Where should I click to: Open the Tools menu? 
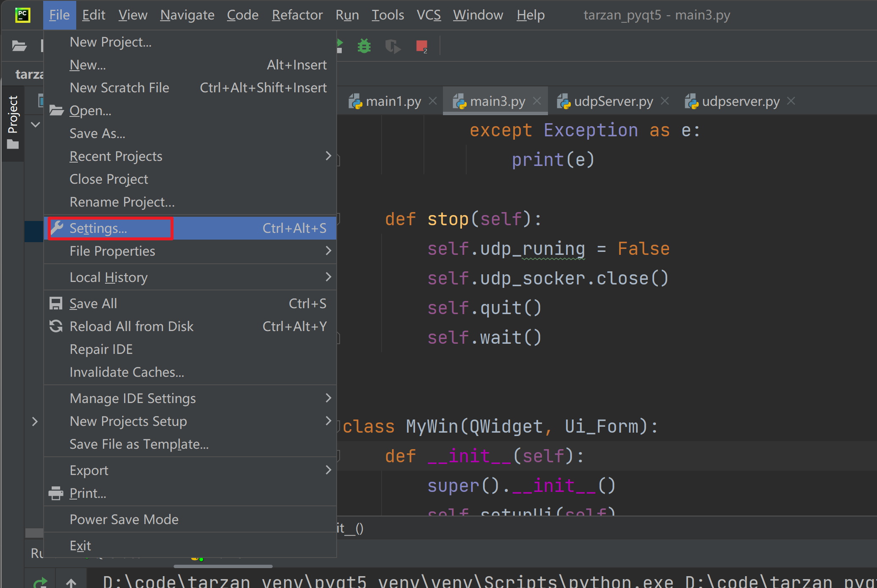(387, 15)
